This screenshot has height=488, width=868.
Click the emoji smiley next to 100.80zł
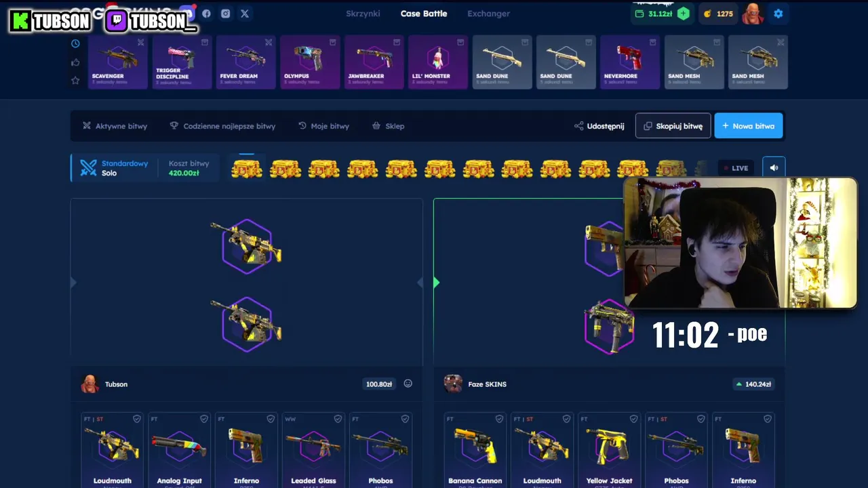click(x=408, y=384)
